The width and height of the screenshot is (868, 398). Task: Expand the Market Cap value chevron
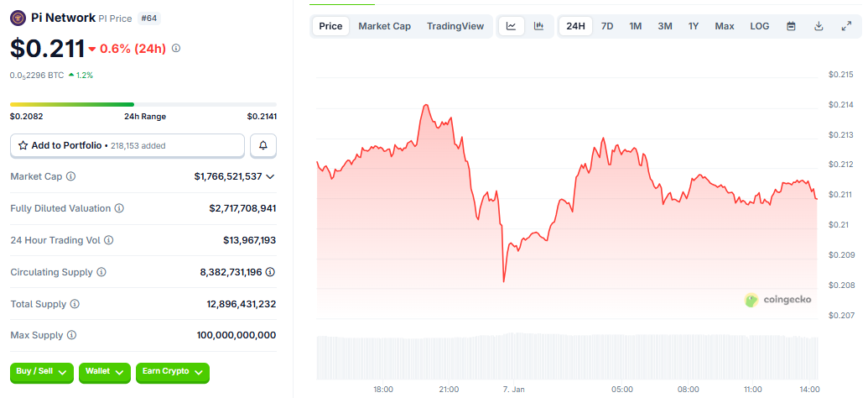click(270, 177)
